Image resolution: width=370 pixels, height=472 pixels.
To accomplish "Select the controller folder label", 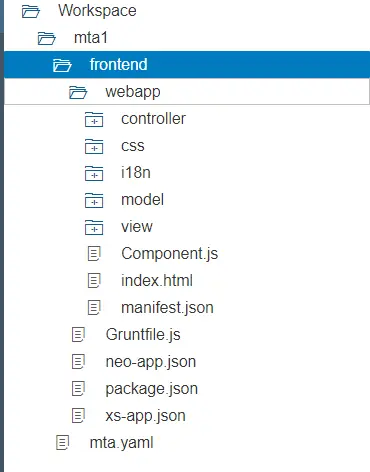I will pos(153,119).
